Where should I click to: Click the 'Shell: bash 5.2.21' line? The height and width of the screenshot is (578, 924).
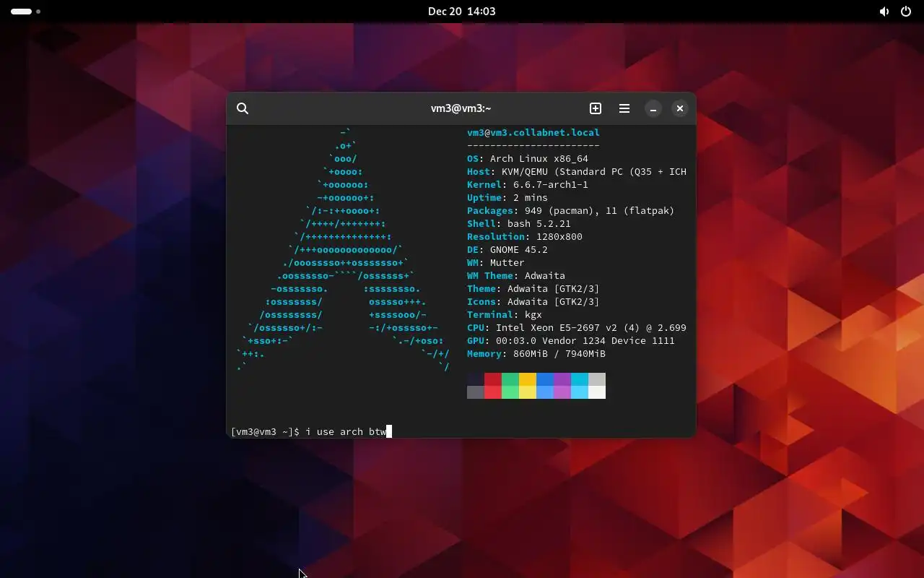(519, 224)
